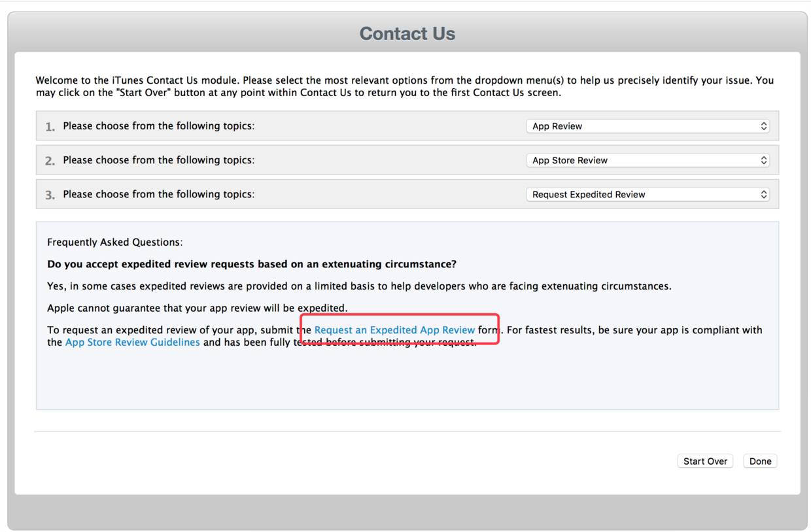Select the step number 1 label

(x=50, y=127)
